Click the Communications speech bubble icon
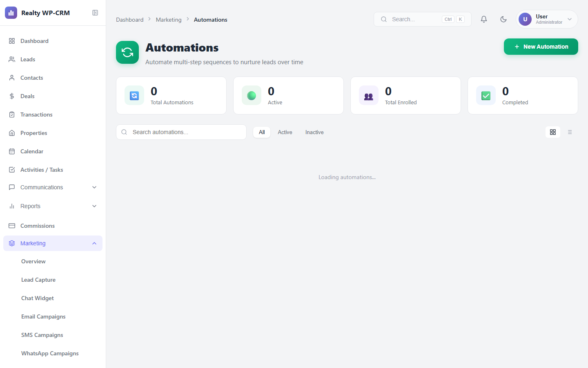The width and height of the screenshot is (588, 368). tap(12, 187)
